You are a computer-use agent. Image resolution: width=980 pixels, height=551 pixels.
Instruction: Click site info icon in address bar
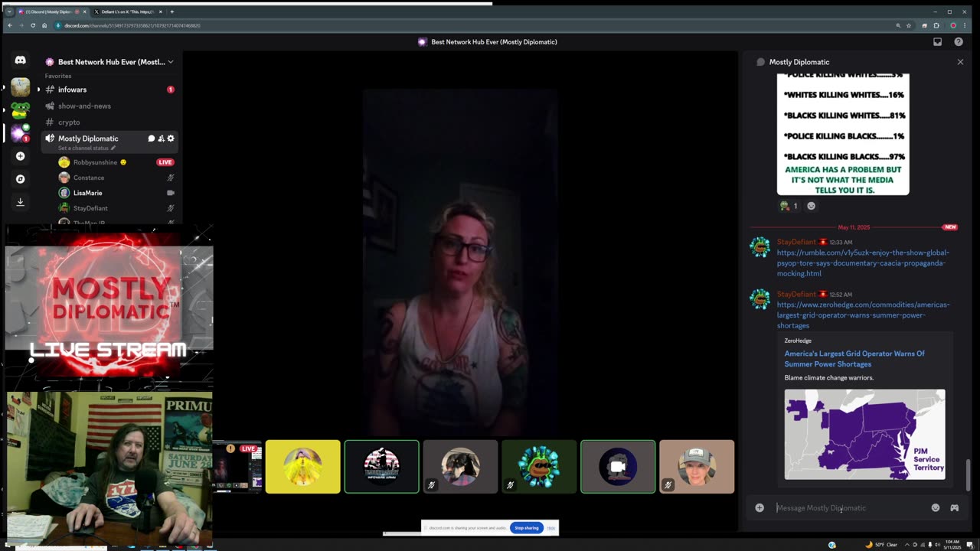[x=58, y=25]
